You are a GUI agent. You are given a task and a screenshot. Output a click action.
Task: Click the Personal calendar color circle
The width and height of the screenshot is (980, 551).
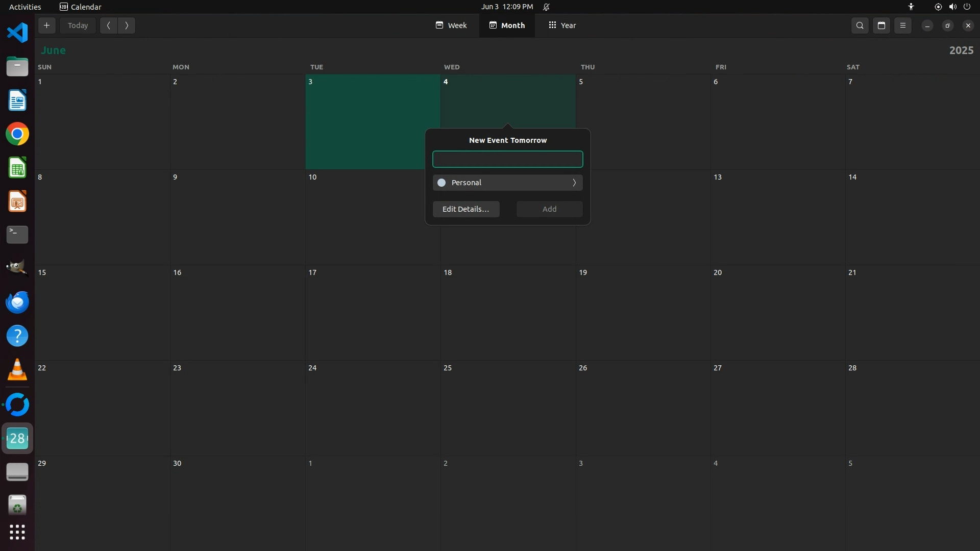pyautogui.click(x=442, y=183)
